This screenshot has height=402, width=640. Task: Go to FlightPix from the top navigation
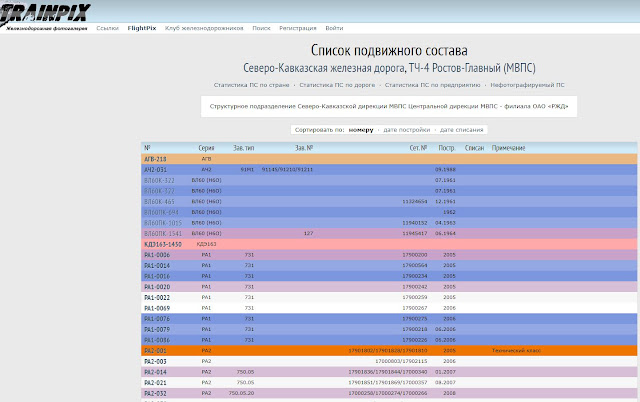point(142,28)
